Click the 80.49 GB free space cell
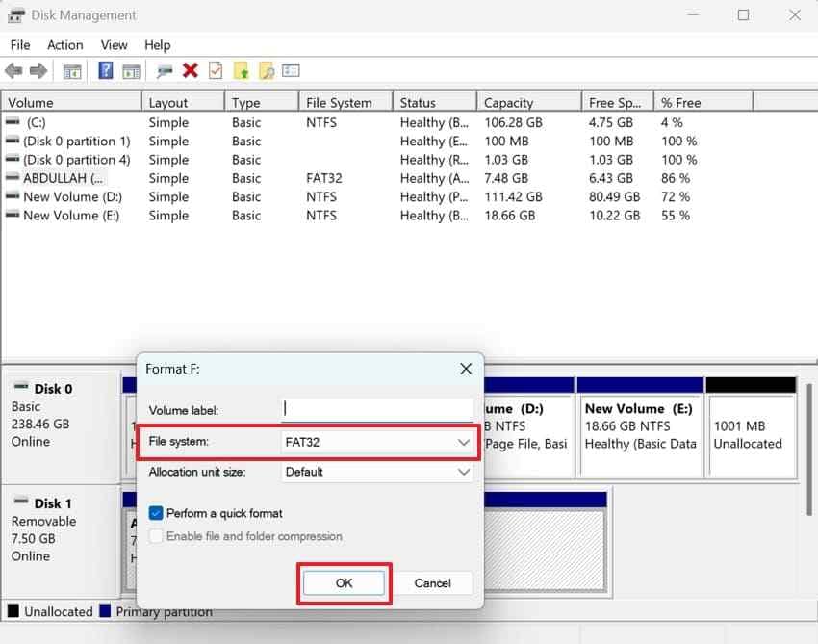This screenshot has height=644, width=818. (x=615, y=196)
